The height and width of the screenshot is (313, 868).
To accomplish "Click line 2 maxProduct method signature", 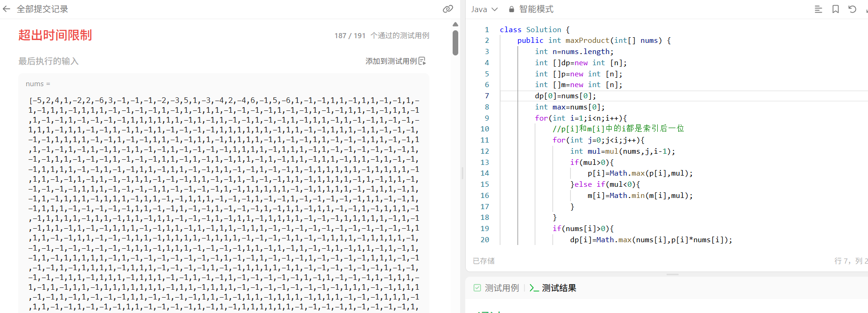I will [x=594, y=41].
